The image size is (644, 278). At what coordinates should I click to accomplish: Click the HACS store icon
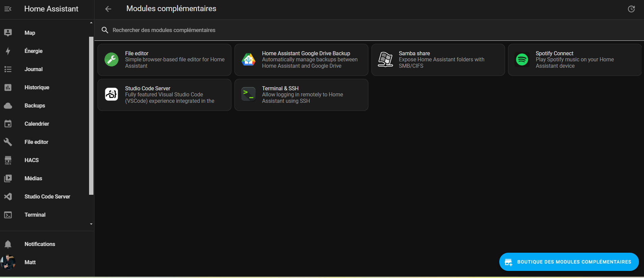click(x=8, y=160)
